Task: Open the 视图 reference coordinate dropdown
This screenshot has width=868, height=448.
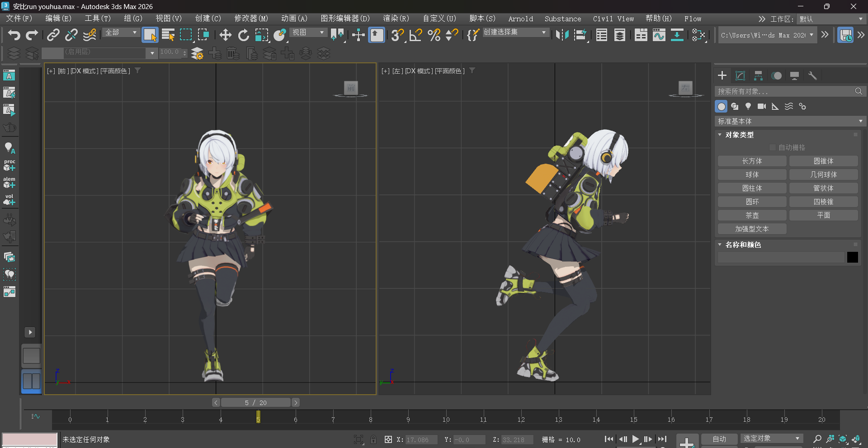Action: click(308, 33)
